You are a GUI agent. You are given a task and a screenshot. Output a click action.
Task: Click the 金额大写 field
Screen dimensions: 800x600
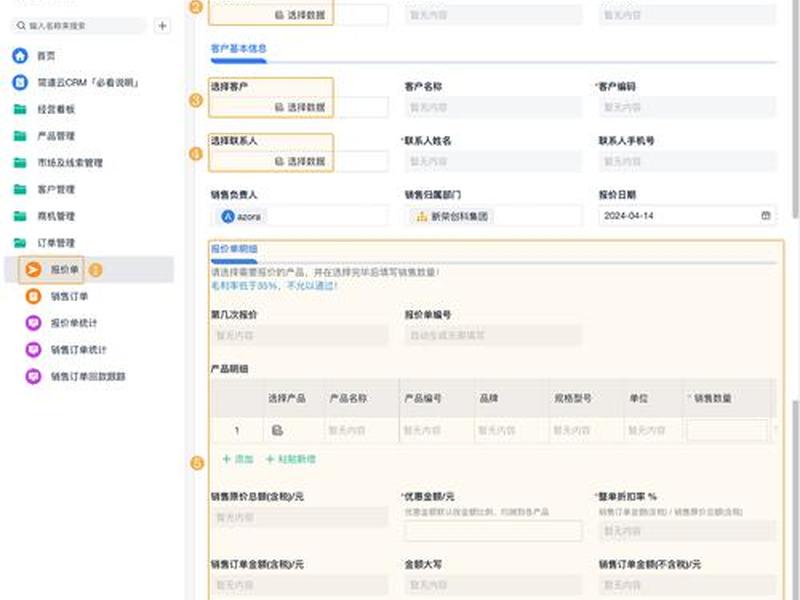tap(493, 585)
